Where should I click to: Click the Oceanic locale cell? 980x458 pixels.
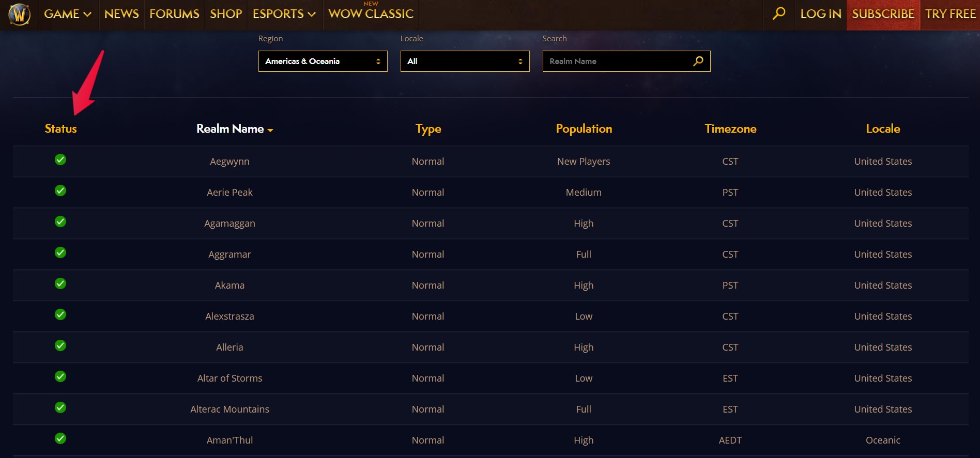click(x=883, y=440)
